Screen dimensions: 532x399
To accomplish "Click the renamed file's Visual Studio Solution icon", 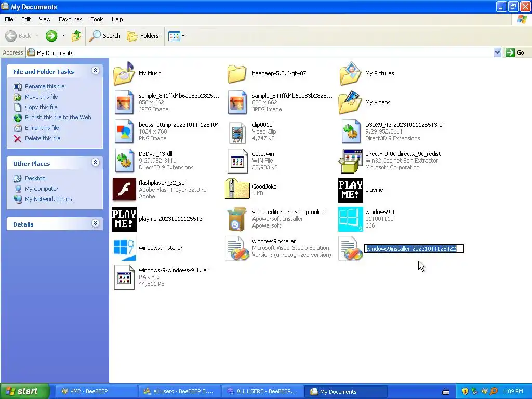I will pyautogui.click(x=351, y=249).
